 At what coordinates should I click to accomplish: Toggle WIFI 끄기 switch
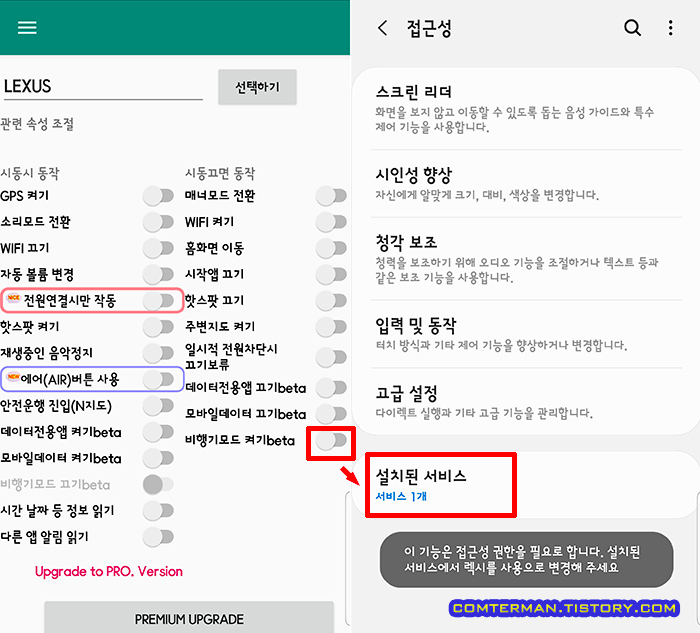(x=158, y=248)
